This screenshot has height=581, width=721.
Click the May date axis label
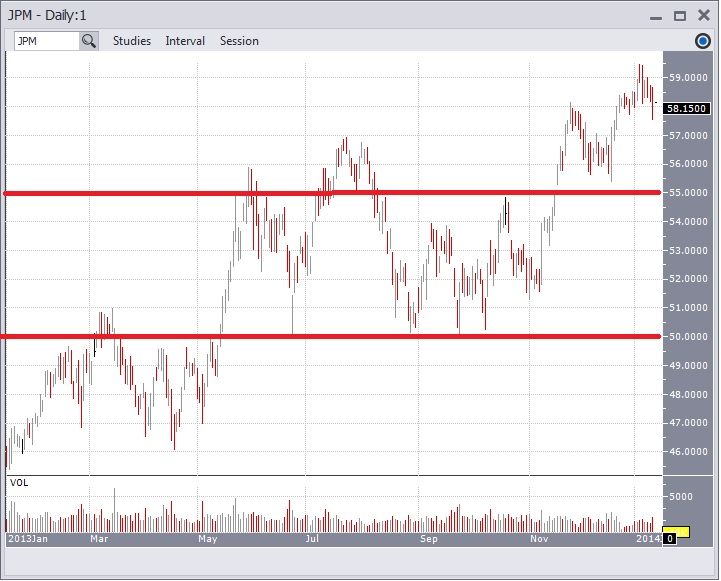pyautogui.click(x=207, y=539)
